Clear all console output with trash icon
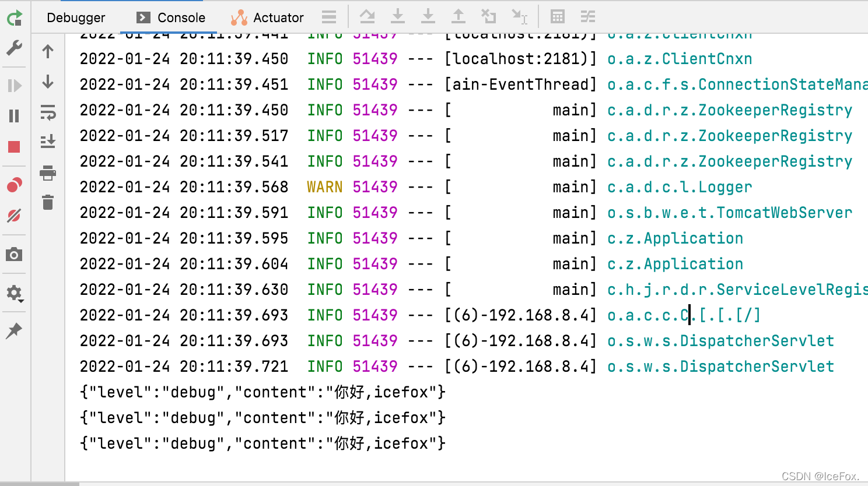Screen dimensions: 868x486 coord(48,202)
